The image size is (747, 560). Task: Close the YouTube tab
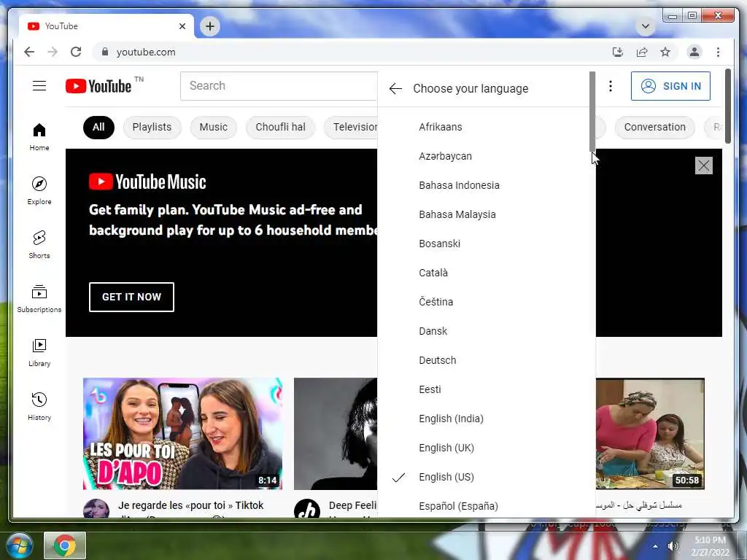[x=182, y=26]
